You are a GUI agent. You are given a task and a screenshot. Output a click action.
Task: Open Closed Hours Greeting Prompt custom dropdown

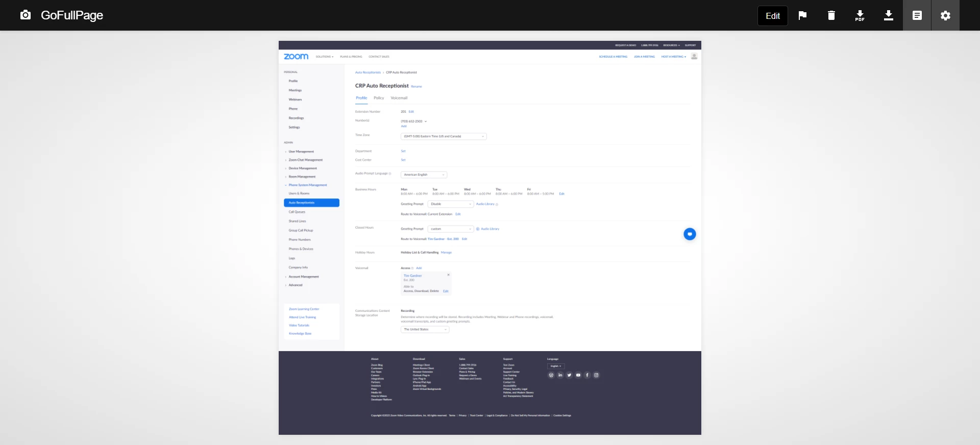click(451, 229)
